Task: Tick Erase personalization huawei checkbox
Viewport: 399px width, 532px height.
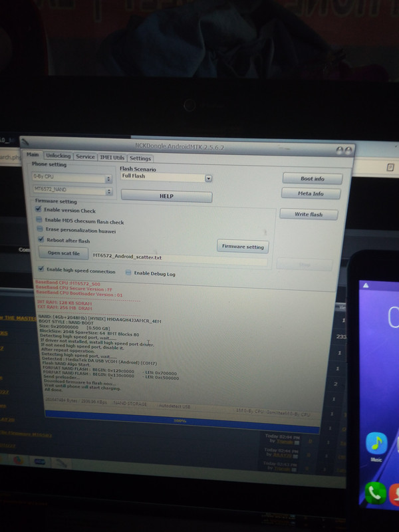Action: pyautogui.click(x=40, y=229)
